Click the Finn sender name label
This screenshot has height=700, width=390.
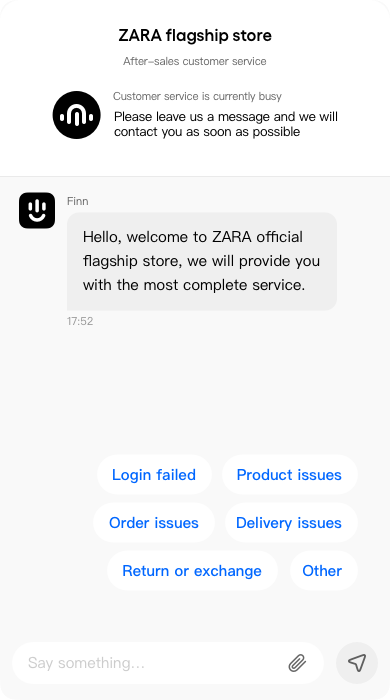coord(78,201)
